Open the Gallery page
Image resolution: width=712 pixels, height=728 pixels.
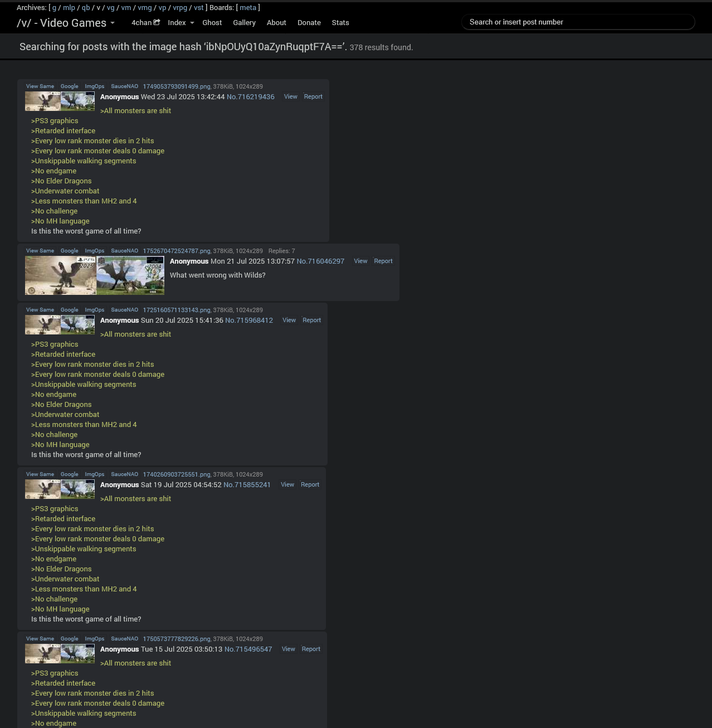point(244,23)
